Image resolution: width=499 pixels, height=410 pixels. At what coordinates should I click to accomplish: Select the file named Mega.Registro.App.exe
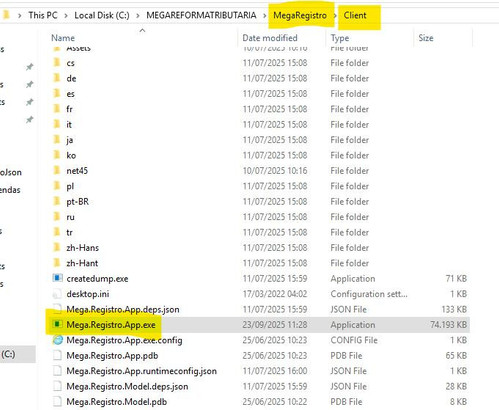pyautogui.click(x=111, y=325)
